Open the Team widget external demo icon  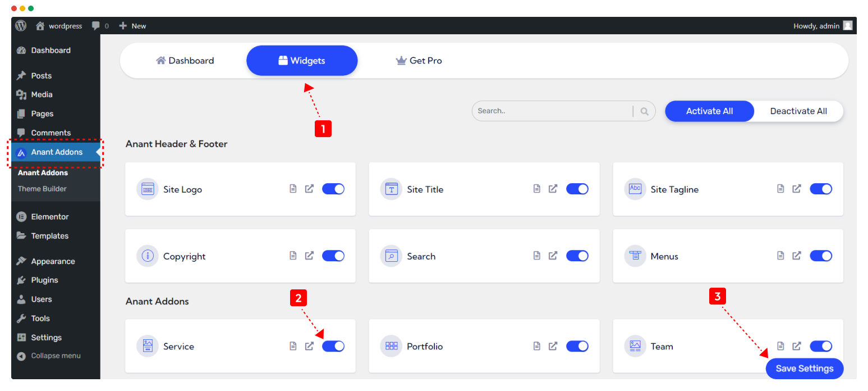tap(797, 346)
